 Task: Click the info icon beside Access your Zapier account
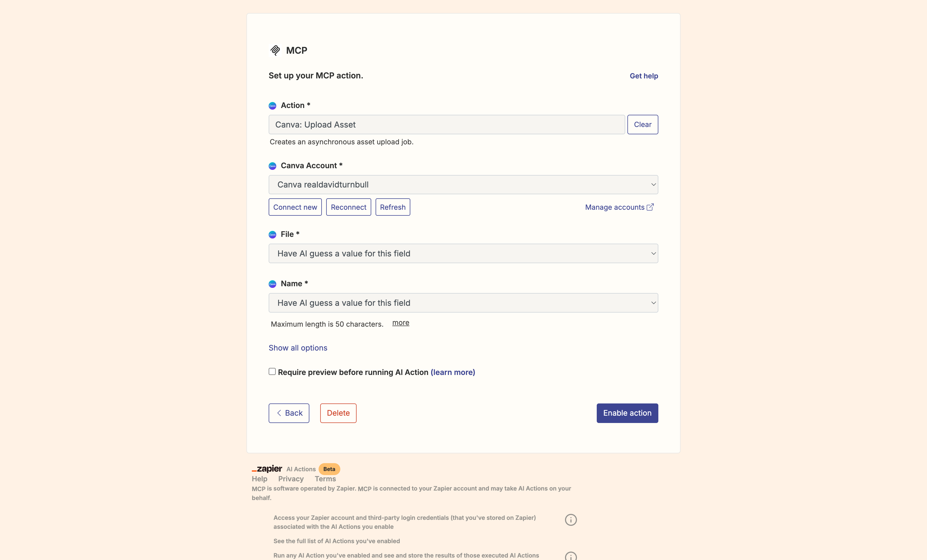(571, 520)
